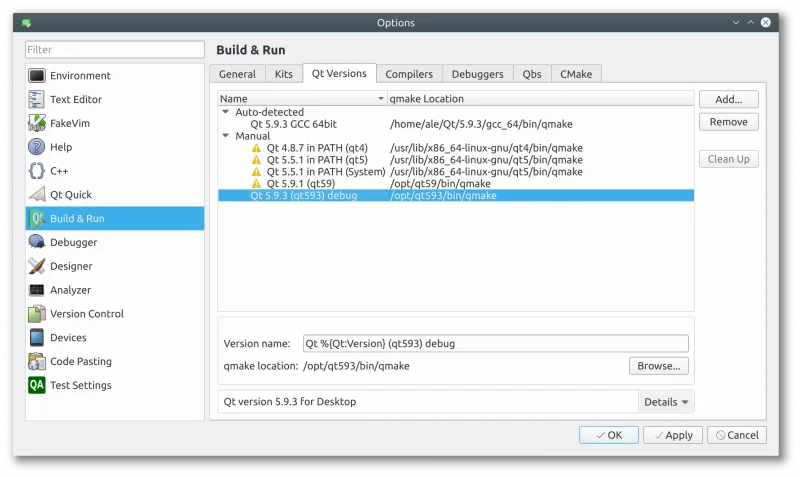800x477 pixels.
Task: Click the Add... button
Action: (728, 100)
